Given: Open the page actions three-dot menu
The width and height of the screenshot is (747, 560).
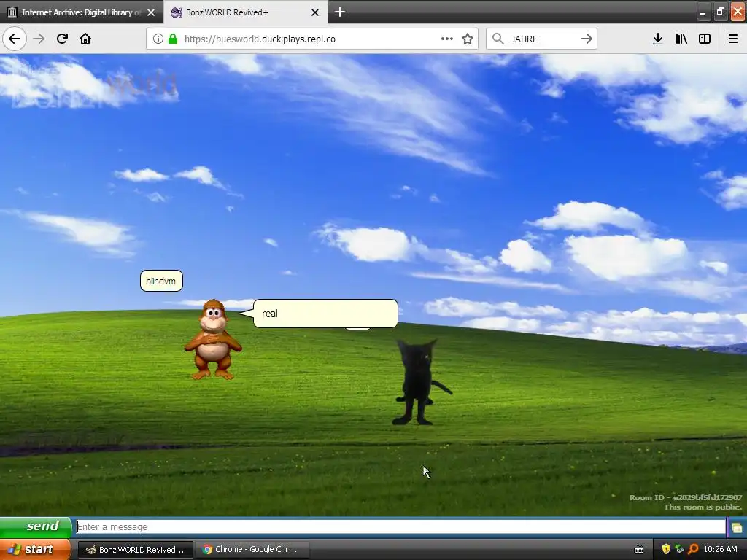Looking at the screenshot, I should [447, 39].
